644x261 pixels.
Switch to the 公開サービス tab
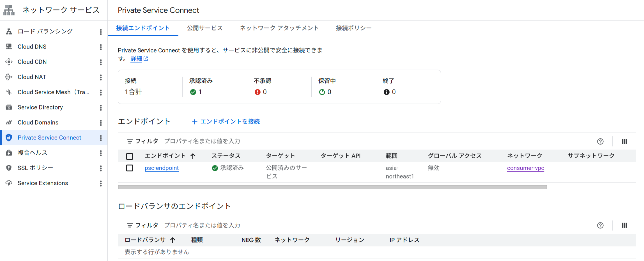[205, 28]
